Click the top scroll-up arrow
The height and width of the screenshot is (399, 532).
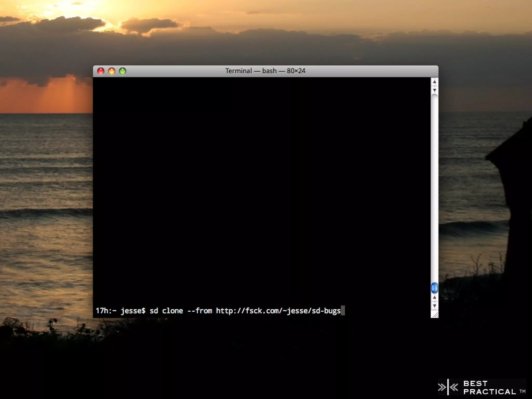(x=434, y=82)
